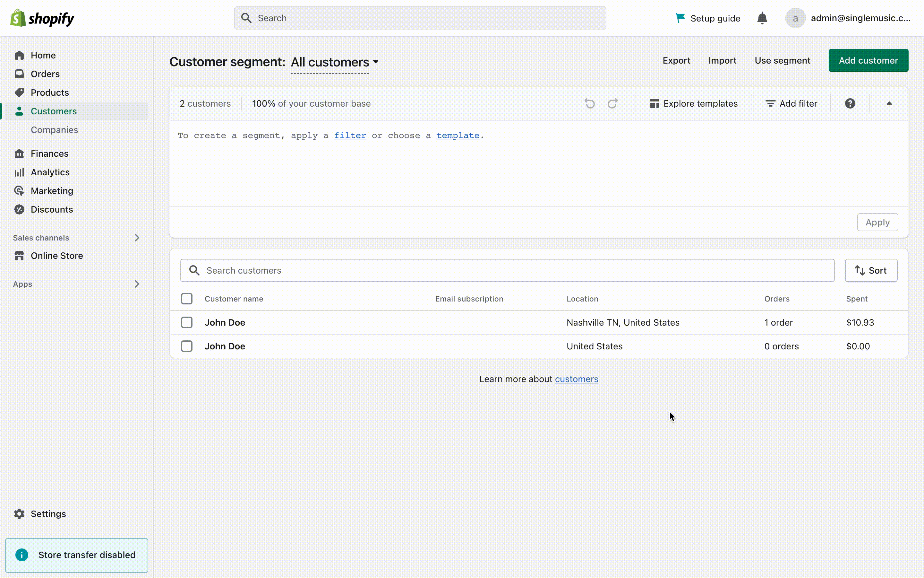This screenshot has height=578, width=924.
Task: Focus the Search customers field
Action: pos(508,271)
